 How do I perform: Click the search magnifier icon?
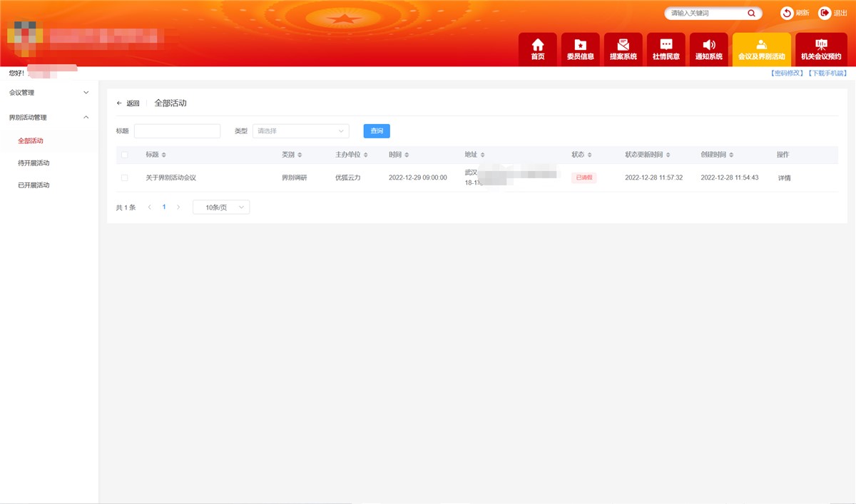pyautogui.click(x=751, y=13)
